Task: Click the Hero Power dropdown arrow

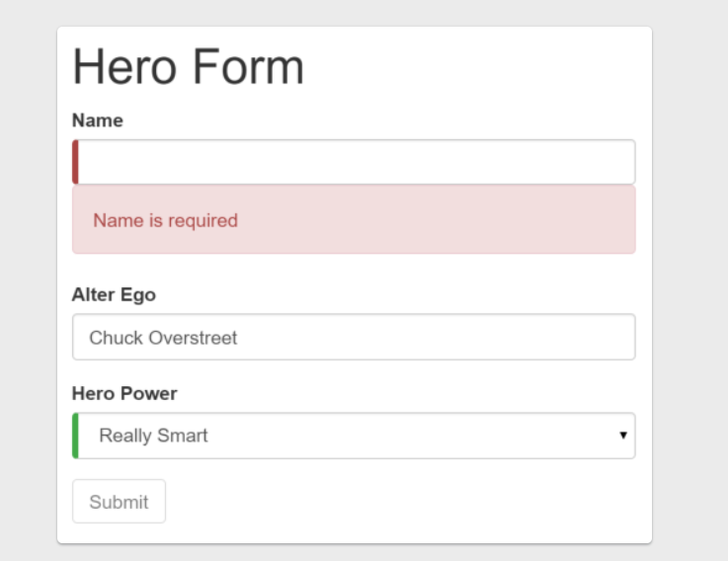Action: (x=623, y=436)
